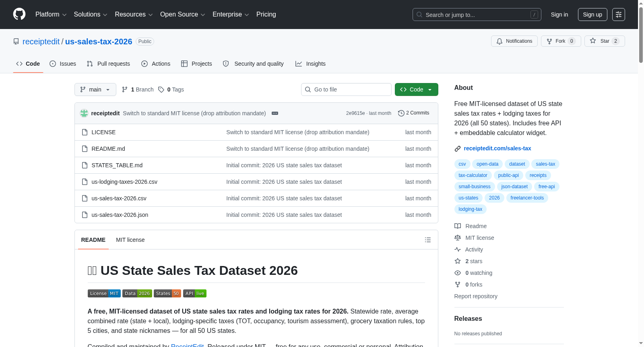
Task: Expand the Open Source menu
Action: point(183,15)
